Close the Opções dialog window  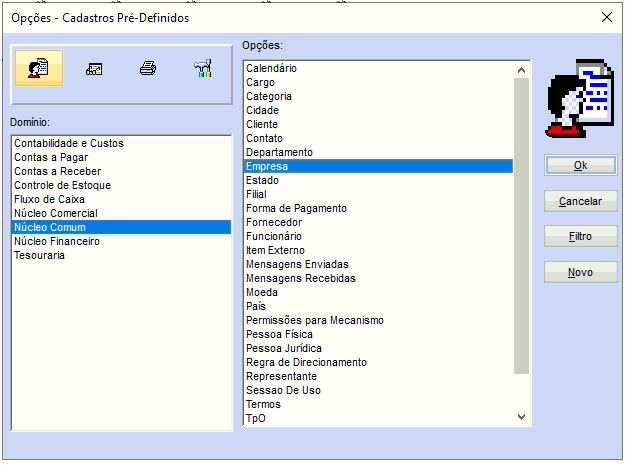coord(606,17)
